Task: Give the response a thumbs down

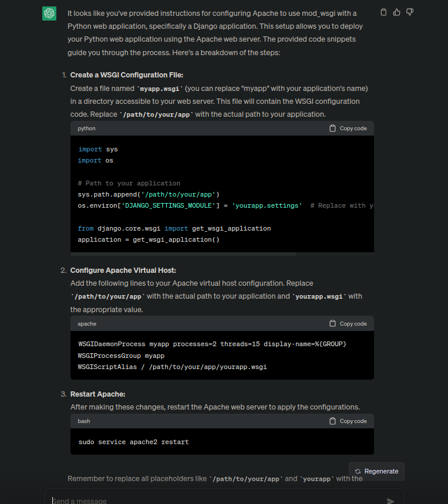Action: 409,12
